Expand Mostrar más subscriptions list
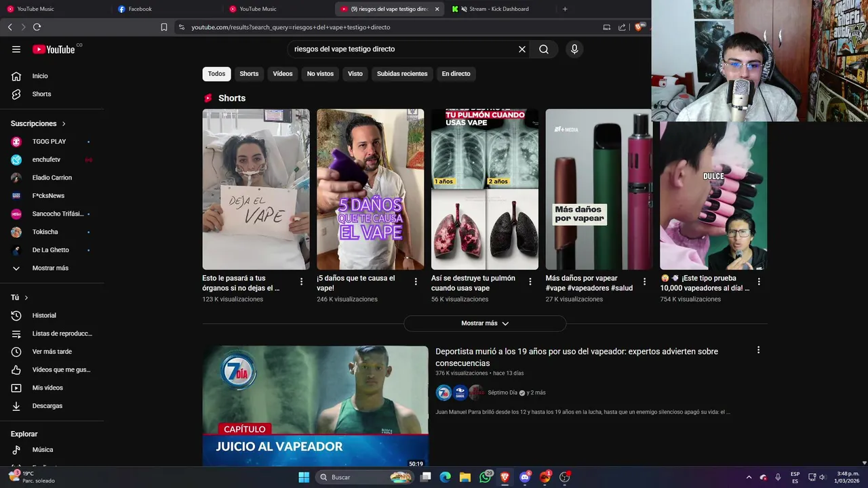Screen dimensions: 868x488 click(x=52, y=268)
